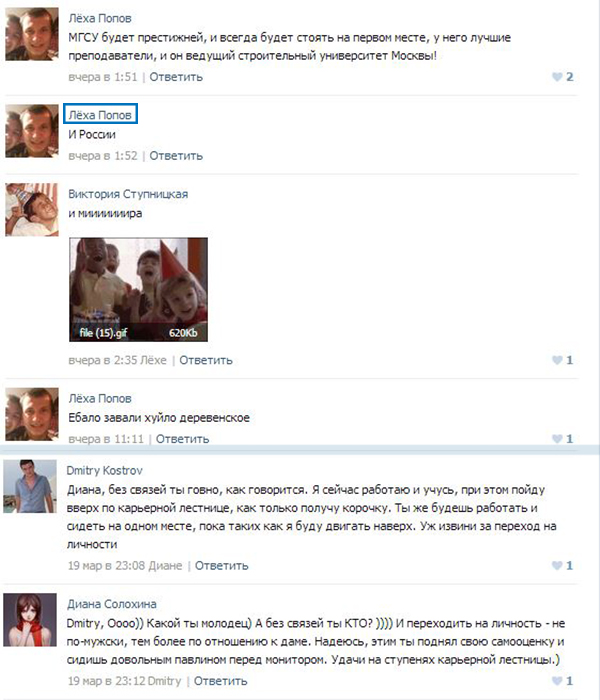Open timestamp 'вчера в 1:51' link
The width and height of the screenshot is (600, 700).
tap(103, 77)
